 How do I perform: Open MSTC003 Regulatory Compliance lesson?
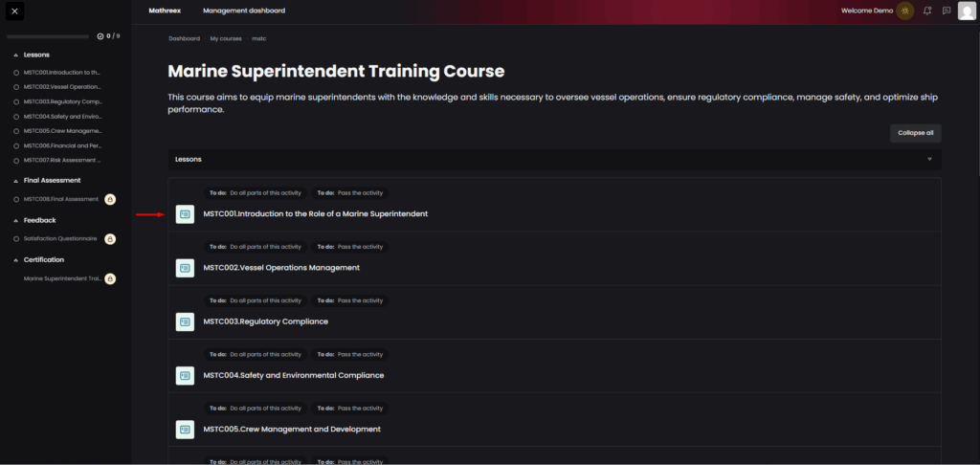(x=266, y=321)
